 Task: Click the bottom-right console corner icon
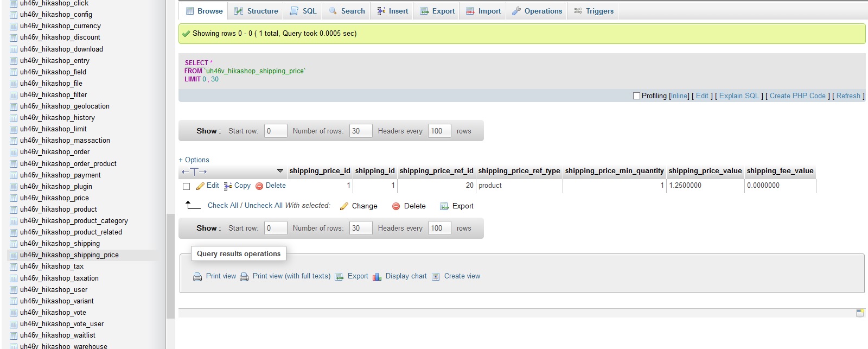pos(860,313)
